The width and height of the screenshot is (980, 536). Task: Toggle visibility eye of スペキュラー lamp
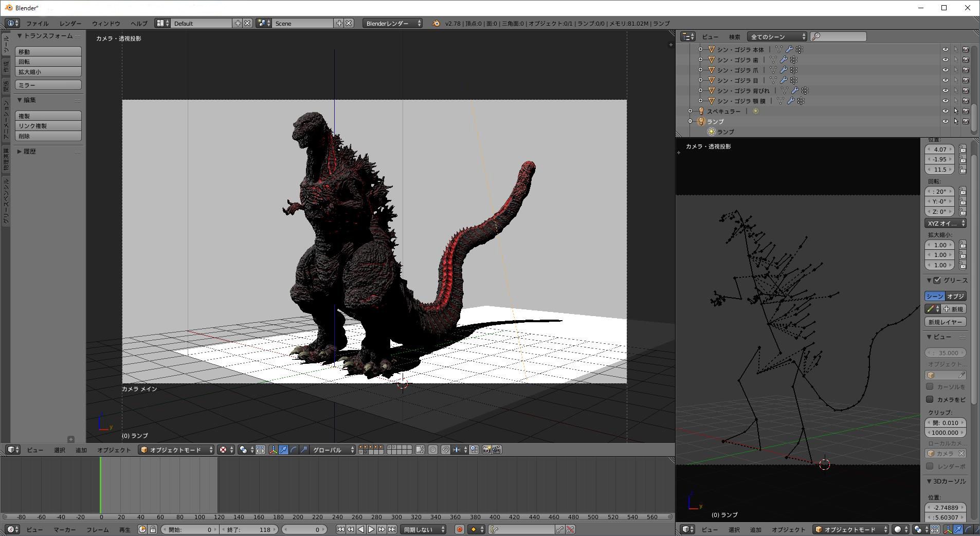[945, 112]
